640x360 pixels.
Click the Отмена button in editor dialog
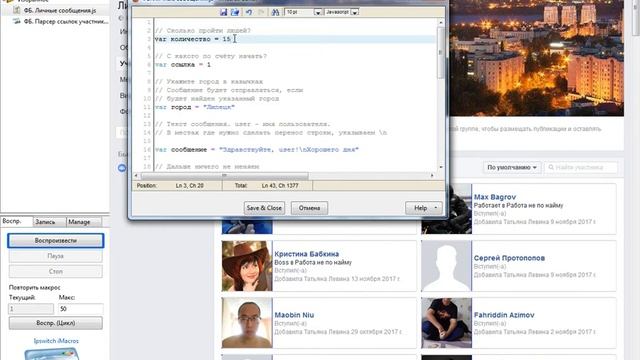point(309,208)
